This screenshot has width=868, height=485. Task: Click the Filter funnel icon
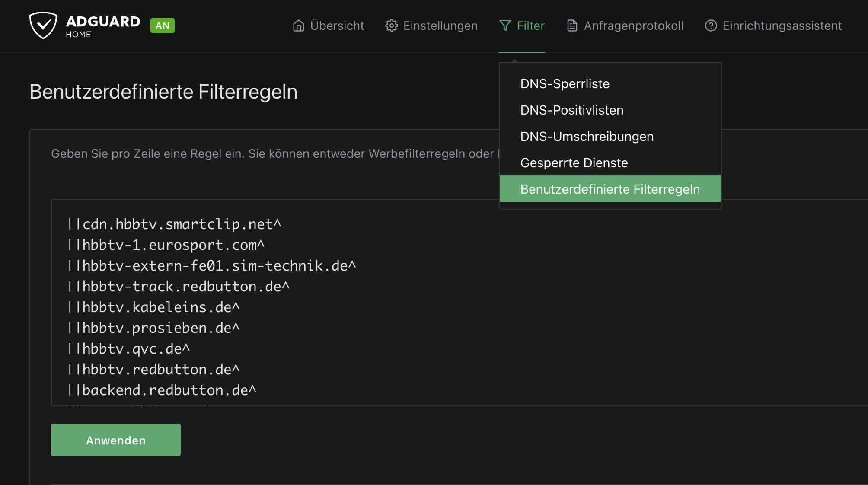pyautogui.click(x=505, y=26)
